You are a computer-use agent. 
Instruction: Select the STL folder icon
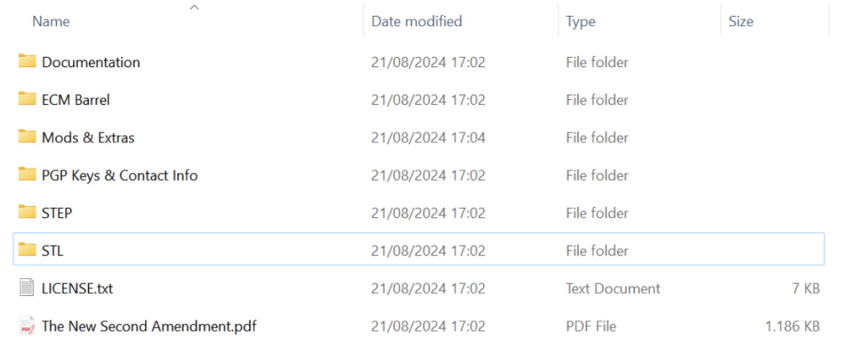point(27,250)
